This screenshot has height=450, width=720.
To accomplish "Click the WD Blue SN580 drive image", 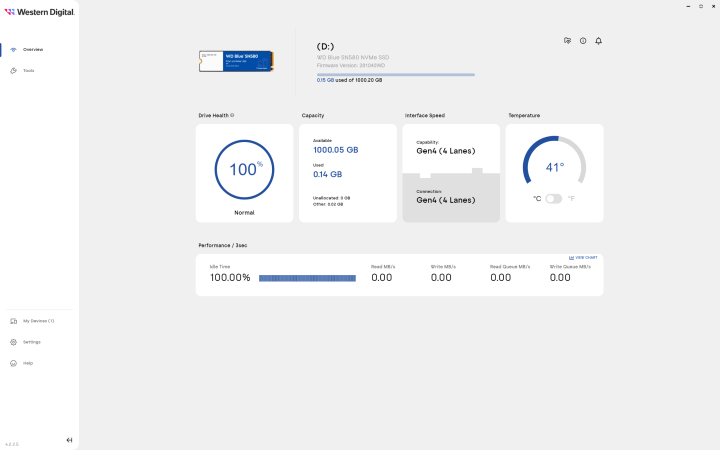I will coord(237,60).
